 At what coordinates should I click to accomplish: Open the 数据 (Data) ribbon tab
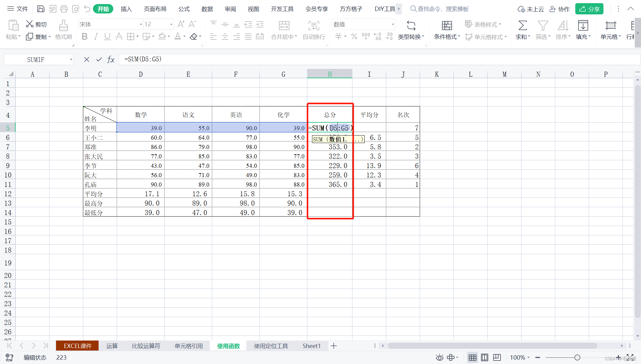click(x=207, y=9)
